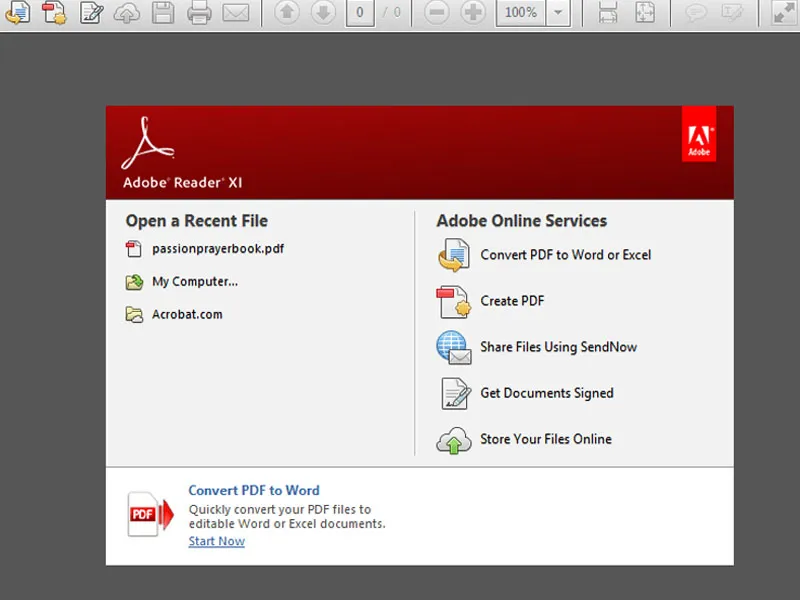Zoom in using the plus button
The image size is (800, 600).
(x=472, y=14)
